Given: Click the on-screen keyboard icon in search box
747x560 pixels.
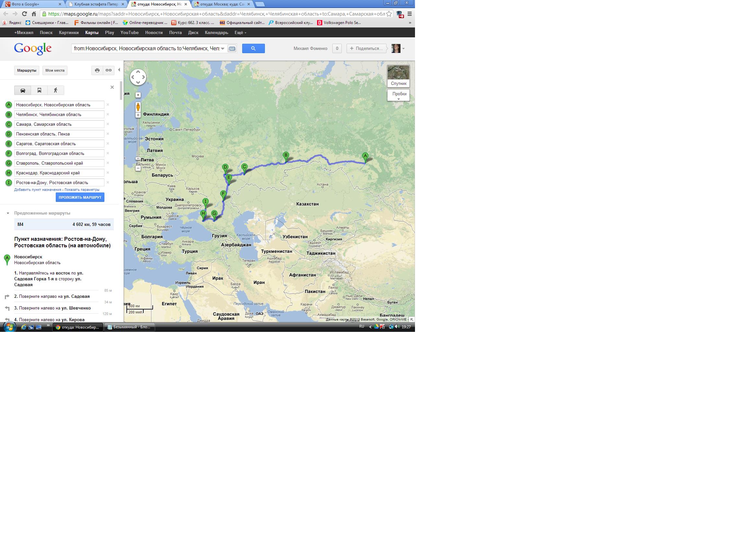Looking at the screenshot, I should click(x=232, y=49).
